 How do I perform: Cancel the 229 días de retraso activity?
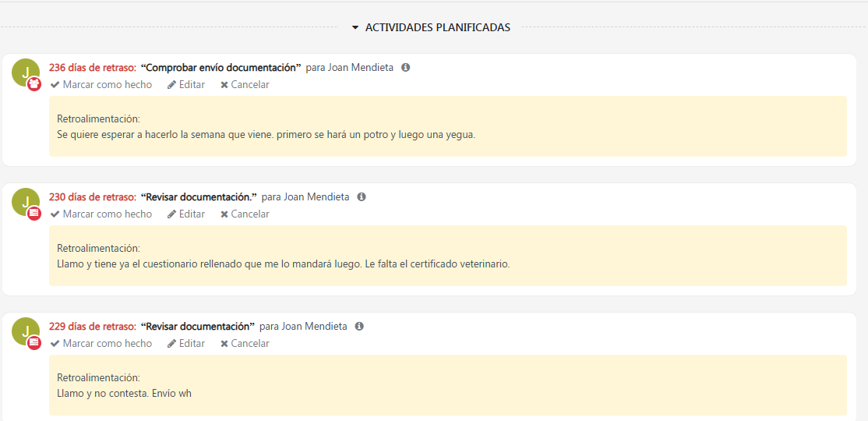pos(245,344)
